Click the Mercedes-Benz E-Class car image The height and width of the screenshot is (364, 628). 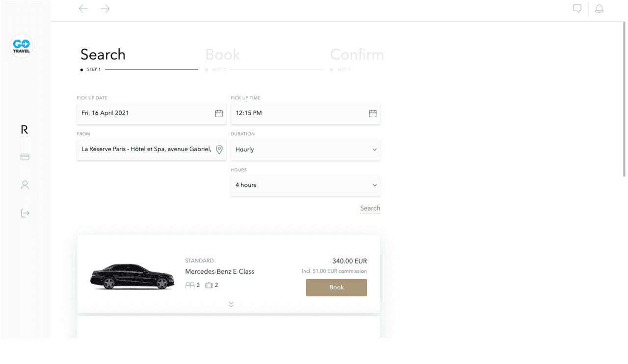coord(132,277)
